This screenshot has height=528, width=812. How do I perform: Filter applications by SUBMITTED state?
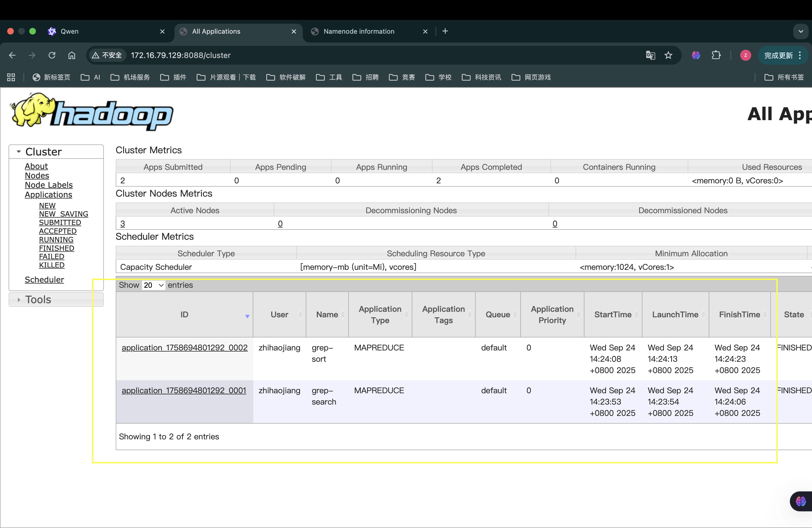[x=60, y=223]
